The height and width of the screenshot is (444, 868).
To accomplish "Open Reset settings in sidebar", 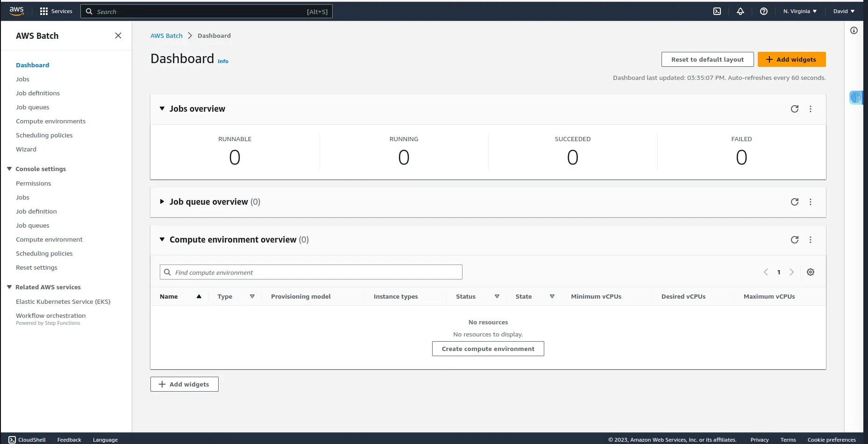I will point(36,267).
